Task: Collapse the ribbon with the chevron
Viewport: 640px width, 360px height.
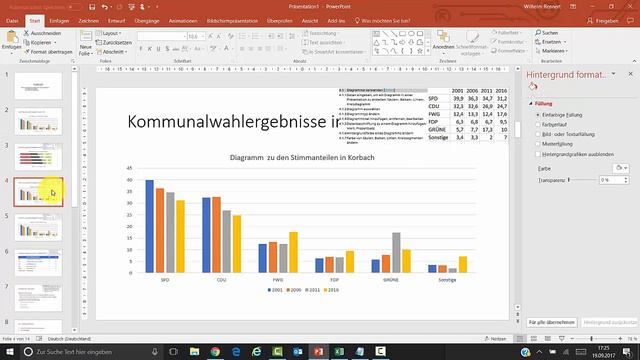Action: [634, 61]
